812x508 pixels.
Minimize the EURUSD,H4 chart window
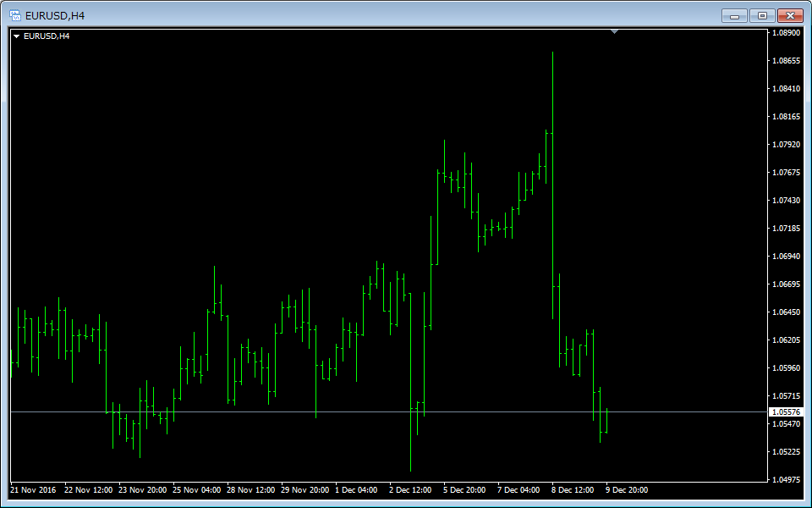click(734, 16)
